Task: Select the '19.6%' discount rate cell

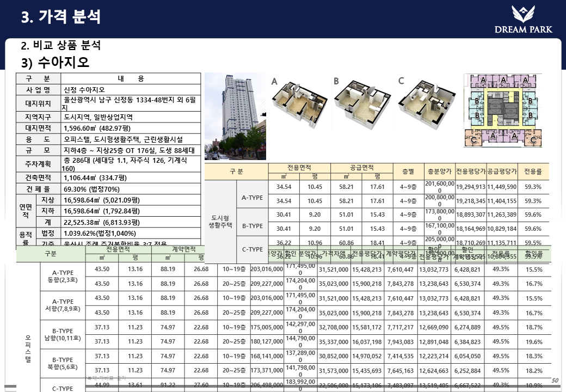Action: (534, 342)
